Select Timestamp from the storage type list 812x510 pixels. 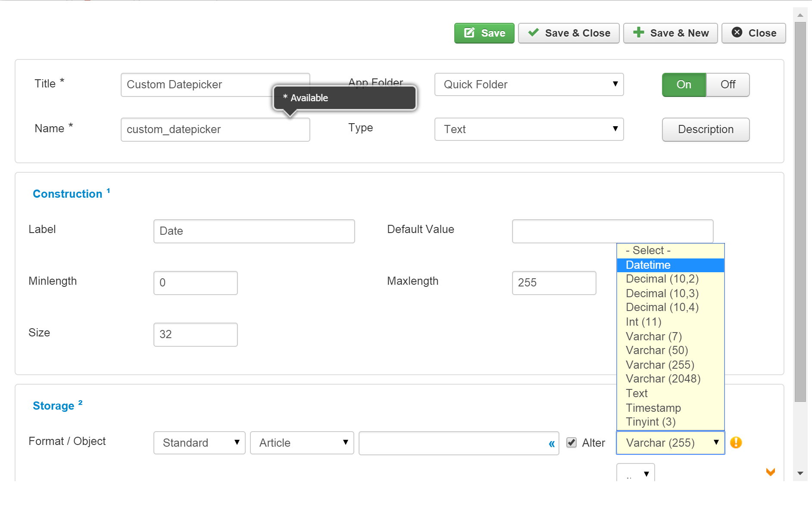(x=653, y=408)
